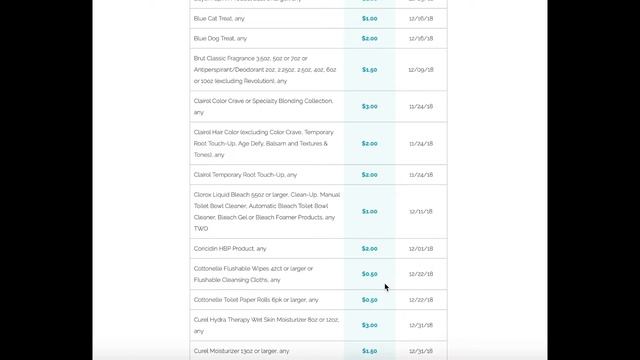The height and width of the screenshot is (360, 640).
Task: Click the $3.00 value for Clairol Color Crave
Action: pyautogui.click(x=369, y=107)
